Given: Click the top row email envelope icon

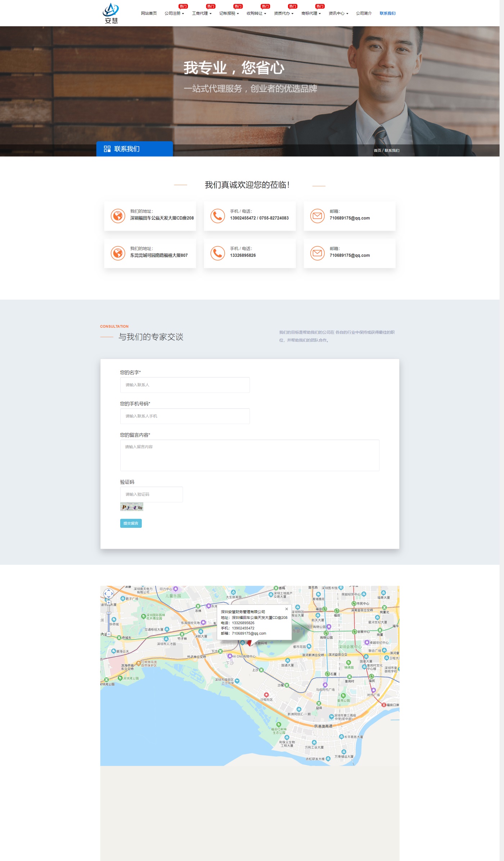Looking at the screenshot, I should pyautogui.click(x=317, y=216).
